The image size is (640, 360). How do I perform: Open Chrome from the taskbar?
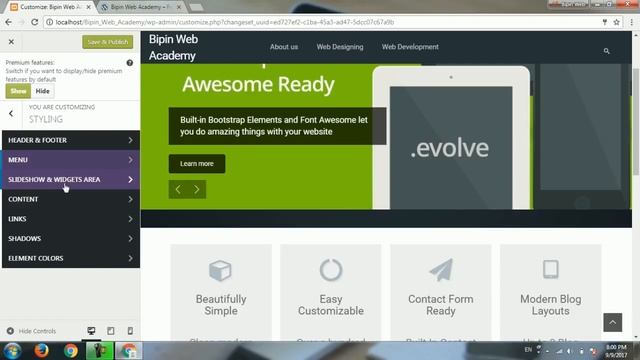tap(70, 351)
